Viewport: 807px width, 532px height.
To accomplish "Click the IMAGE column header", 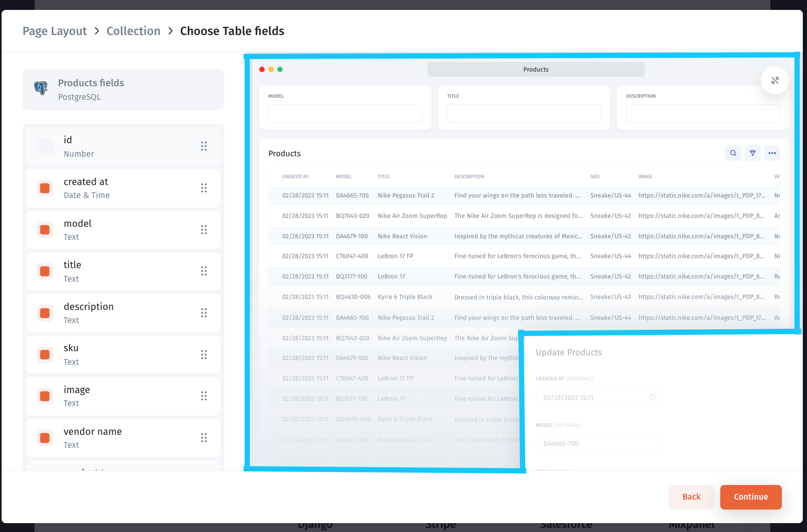I will coord(645,177).
